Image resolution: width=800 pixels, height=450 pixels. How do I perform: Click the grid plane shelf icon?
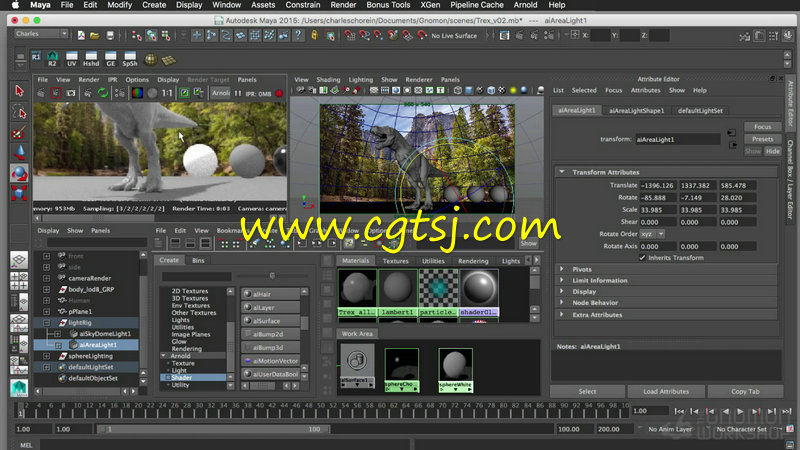pyautogui.click(x=168, y=60)
